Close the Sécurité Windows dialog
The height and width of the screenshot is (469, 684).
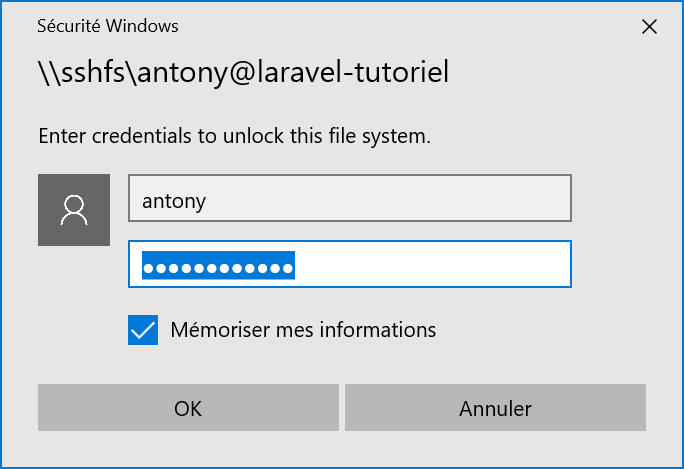coord(649,27)
